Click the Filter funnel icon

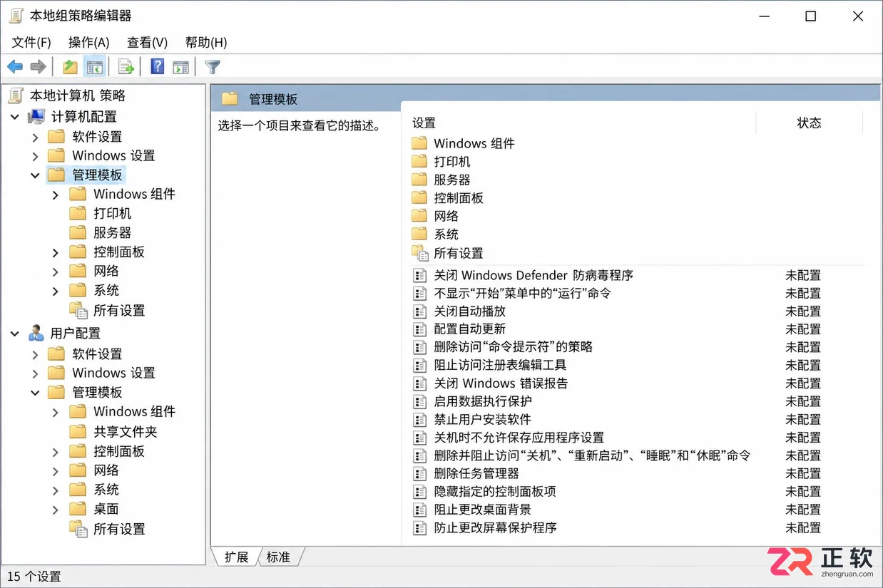point(213,67)
